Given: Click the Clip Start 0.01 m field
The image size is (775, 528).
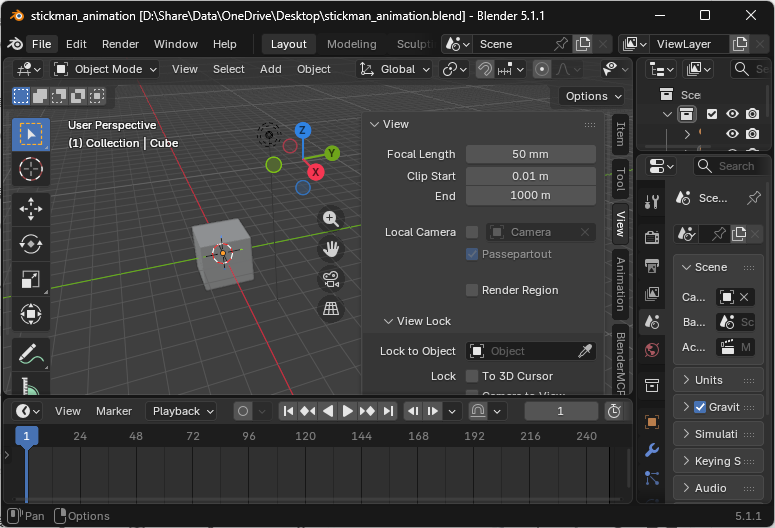Looking at the screenshot, I should coord(530,176).
